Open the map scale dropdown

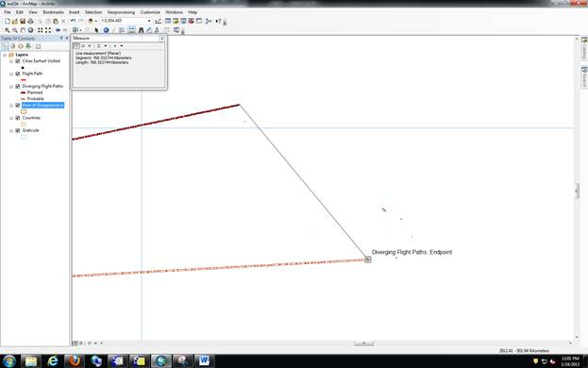pos(149,21)
